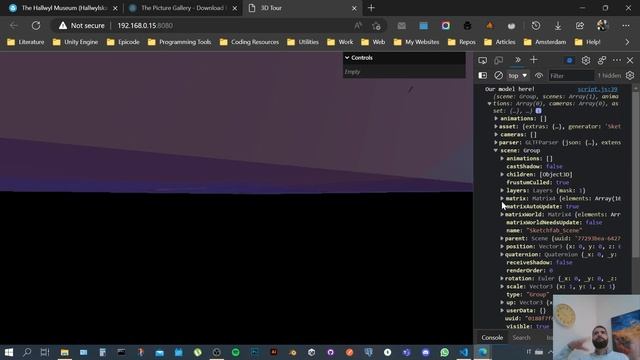640x360 pixels.
Task: Open Spotify from the taskbar
Action: [x=236, y=352]
